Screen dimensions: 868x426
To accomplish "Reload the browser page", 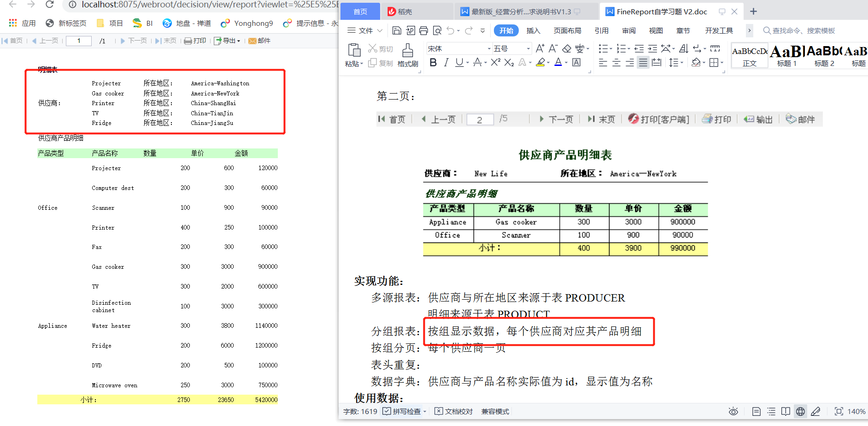I will tap(50, 4).
